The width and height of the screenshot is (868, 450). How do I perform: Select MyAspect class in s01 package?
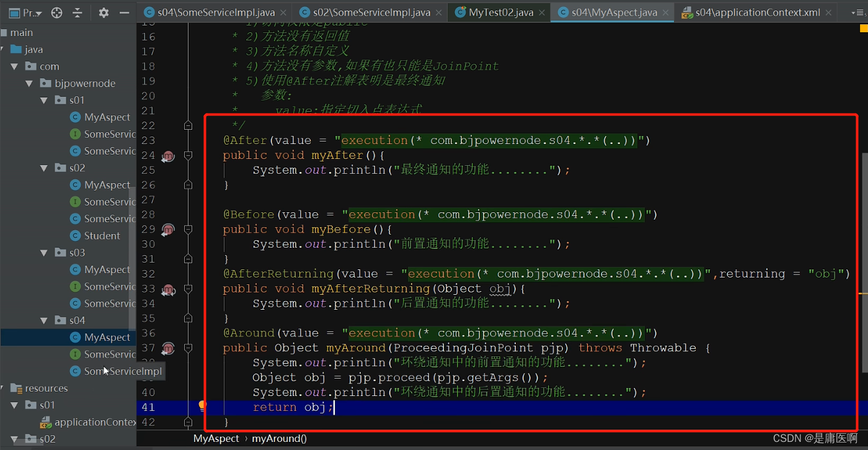pyautogui.click(x=100, y=117)
